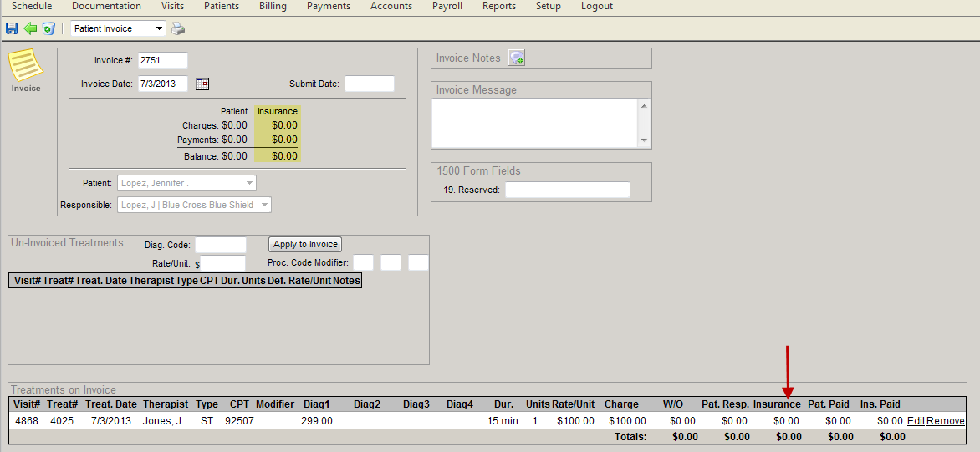Click the green back arrow icon

click(30, 28)
